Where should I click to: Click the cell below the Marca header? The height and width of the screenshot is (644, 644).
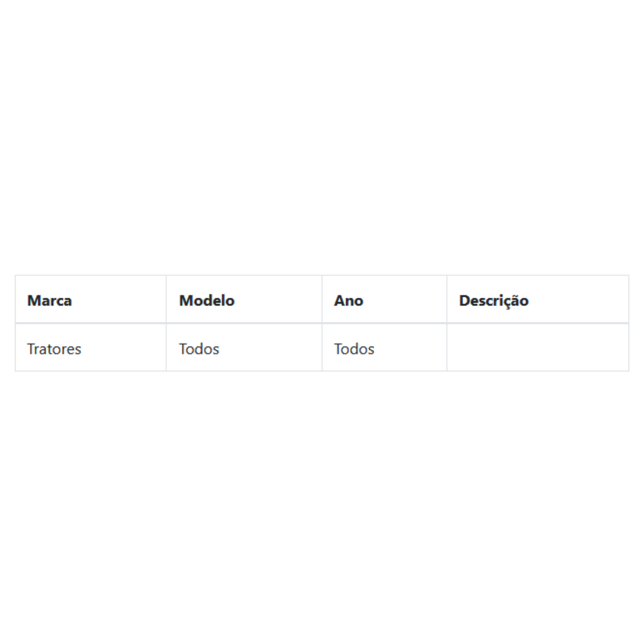coord(91,347)
